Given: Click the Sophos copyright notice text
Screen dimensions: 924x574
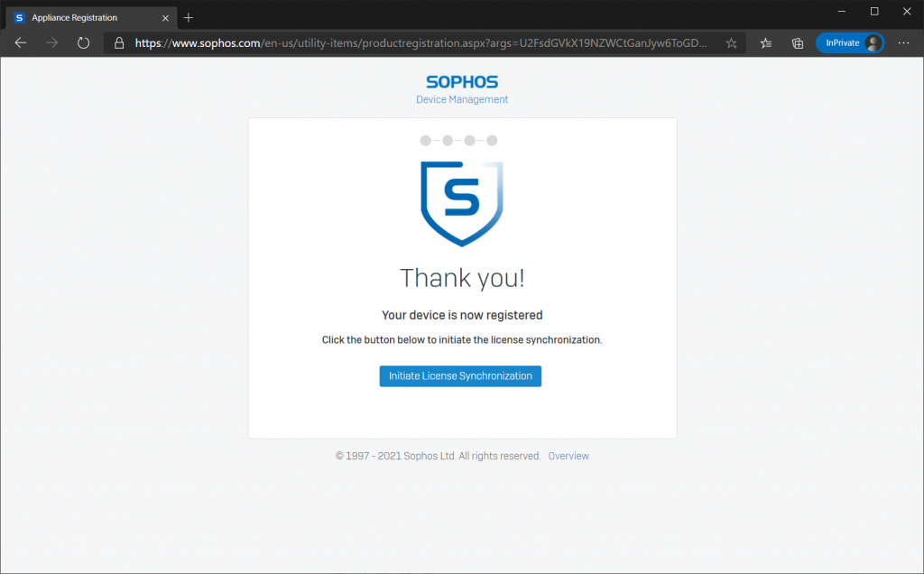Looking at the screenshot, I should (438, 456).
